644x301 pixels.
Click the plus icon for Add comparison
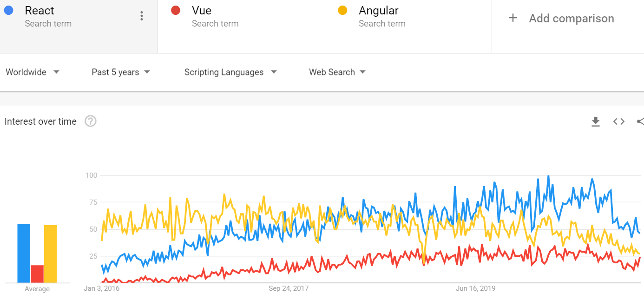513,18
